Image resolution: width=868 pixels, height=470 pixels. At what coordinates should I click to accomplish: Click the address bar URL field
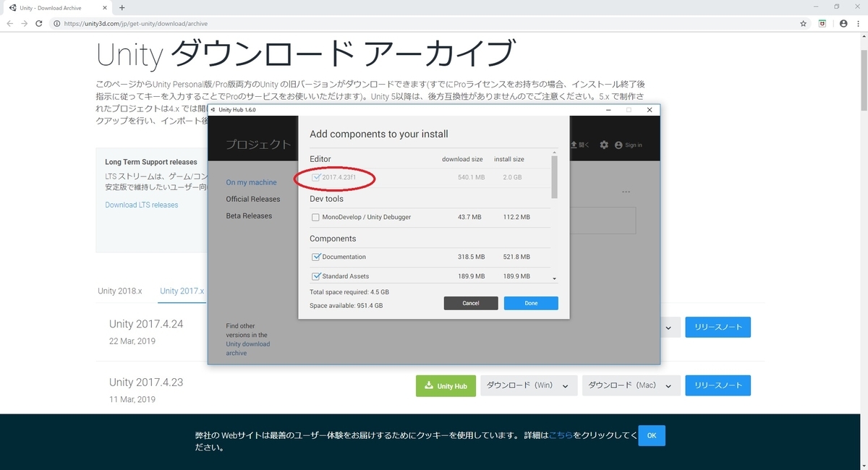tap(427, 23)
